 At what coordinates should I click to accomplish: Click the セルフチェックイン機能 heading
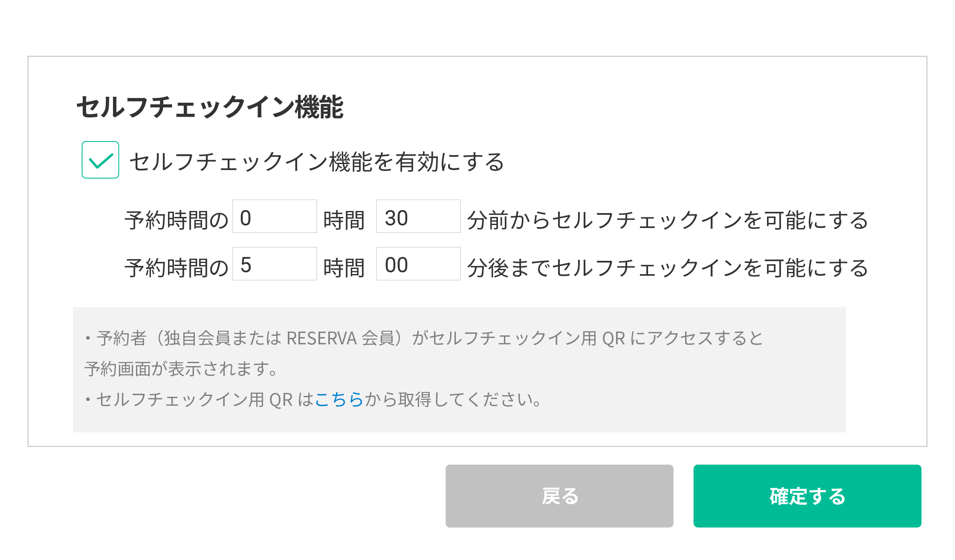pyautogui.click(x=210, y=107)
